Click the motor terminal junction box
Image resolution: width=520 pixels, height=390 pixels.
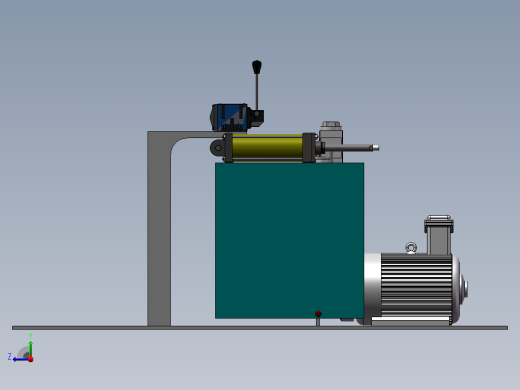pyautogui.click(x=439, y=235)
